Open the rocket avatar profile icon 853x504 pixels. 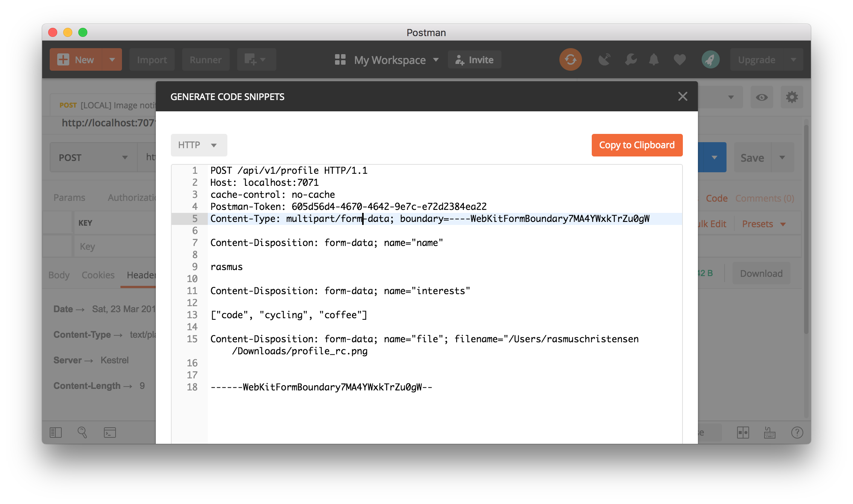(x=710, y=59)
